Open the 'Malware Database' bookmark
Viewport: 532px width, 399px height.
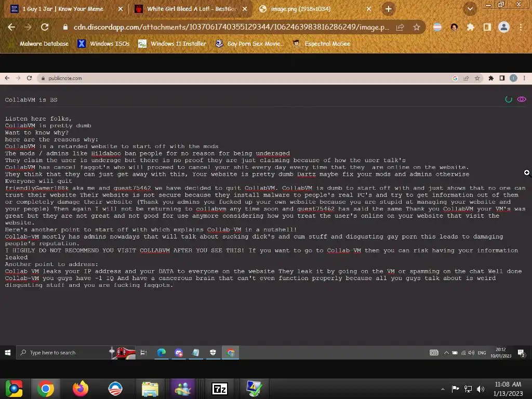click(x=38, y=44)
